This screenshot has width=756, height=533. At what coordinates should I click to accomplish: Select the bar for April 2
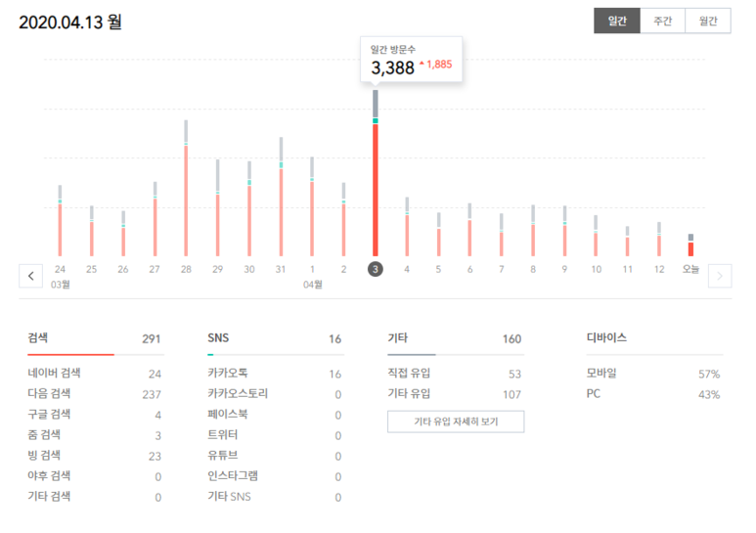(343, 219)
